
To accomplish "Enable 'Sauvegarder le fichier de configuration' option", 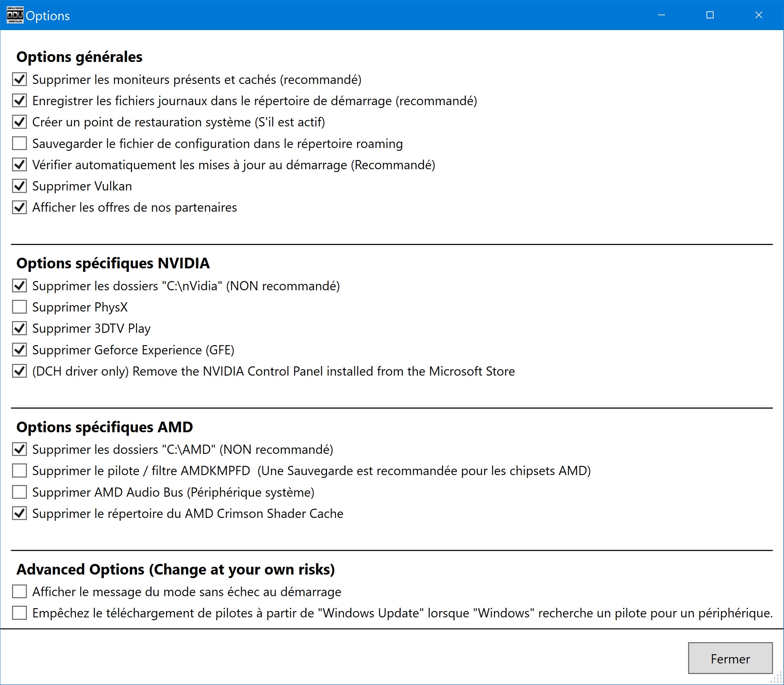I will (19, 144).
